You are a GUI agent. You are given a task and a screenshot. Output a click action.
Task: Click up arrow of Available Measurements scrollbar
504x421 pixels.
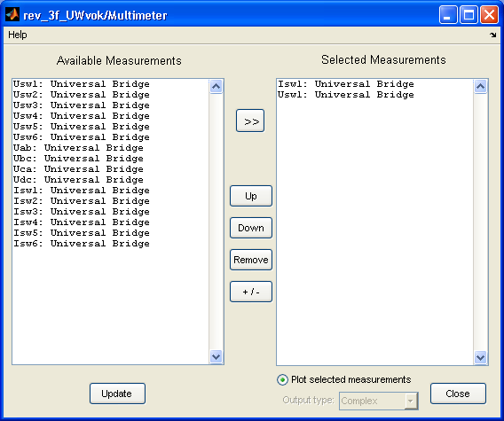(216, 86)
